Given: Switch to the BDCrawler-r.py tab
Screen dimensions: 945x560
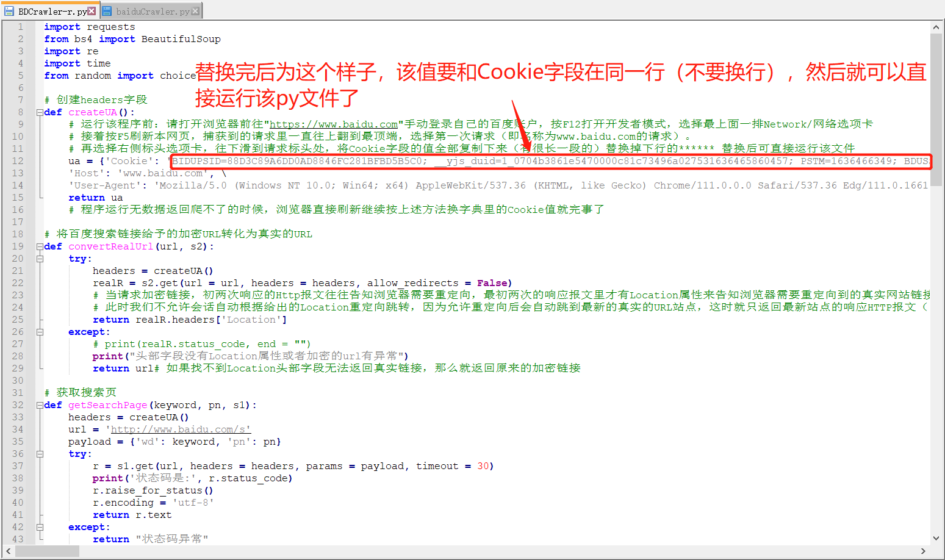Looking at the screenshot, I should (x=52, y=11).
